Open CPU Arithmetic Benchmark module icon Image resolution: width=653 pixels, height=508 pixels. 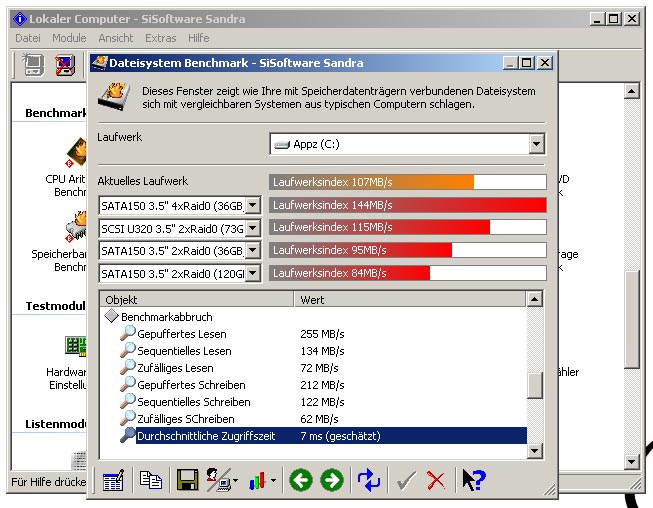77,152
